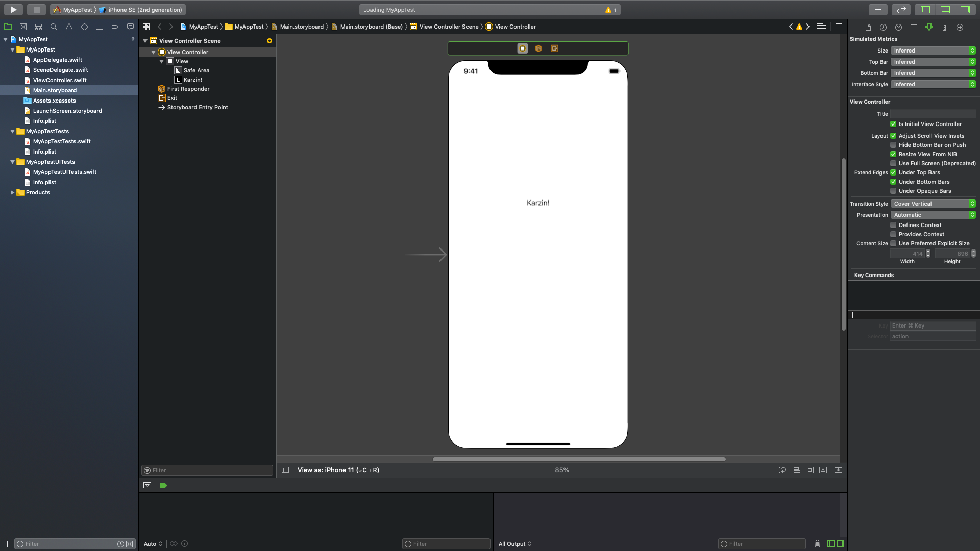Open the Transition Style dropdown
Image resolution: width=980 pixels, height=551 pixels.
pos(933,204)
